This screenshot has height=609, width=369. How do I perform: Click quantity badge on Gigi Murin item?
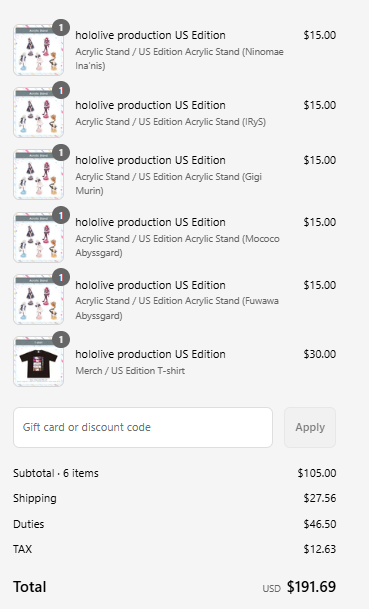coord(61,153)
